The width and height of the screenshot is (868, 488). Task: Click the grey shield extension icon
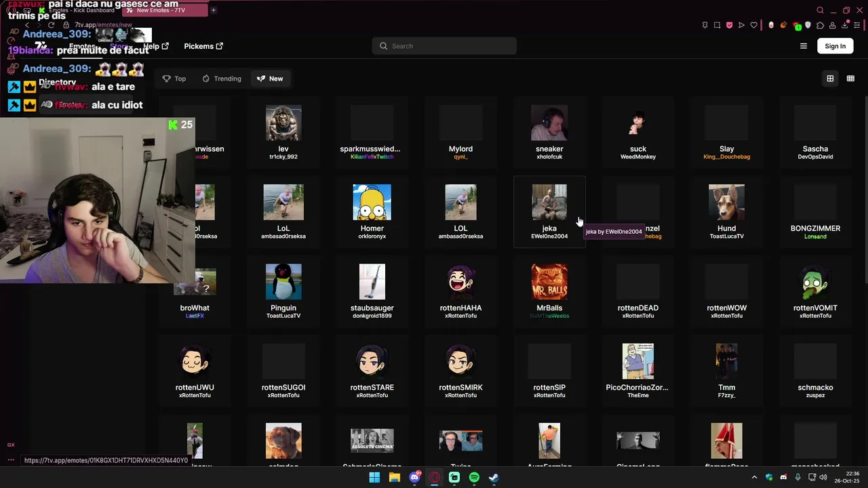point(808,25)
